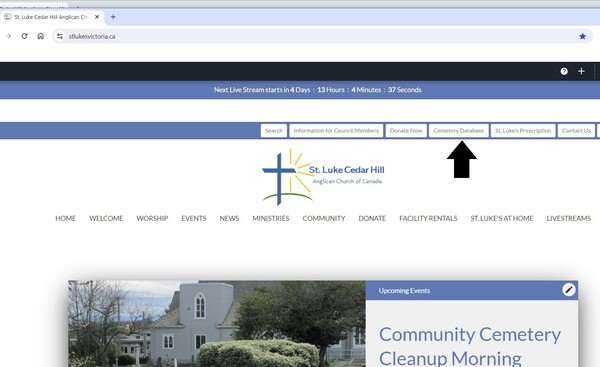Select the St. Luke Cedar Hill tab
Viewport: 600px width, 367px height.
(51, 17)
